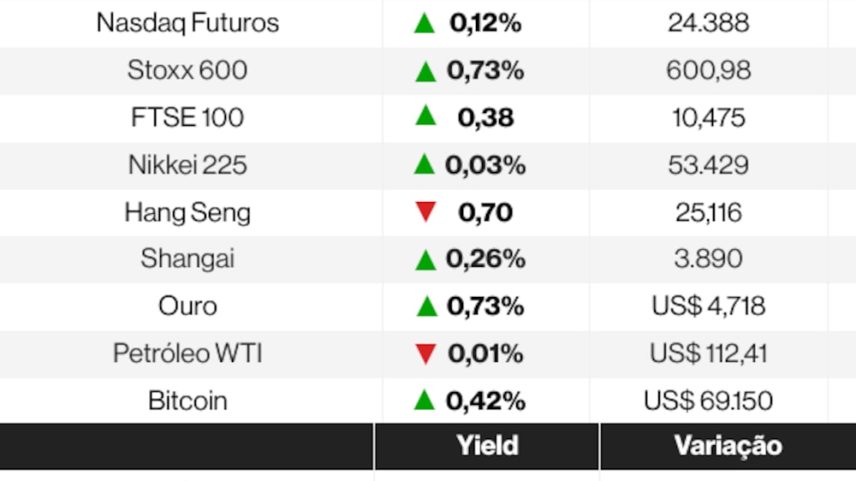
Task: Click the Nikkei 225 value 53.429
Action: [708, 165]
